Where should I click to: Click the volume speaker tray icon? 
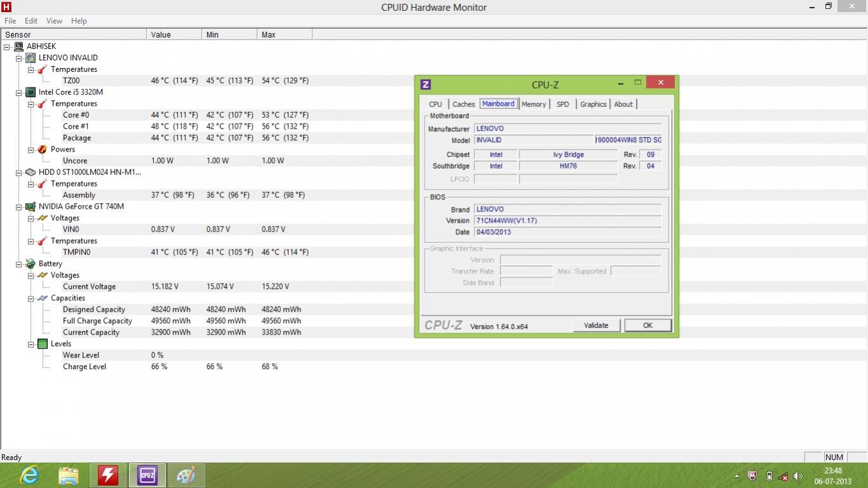(797, 476)
